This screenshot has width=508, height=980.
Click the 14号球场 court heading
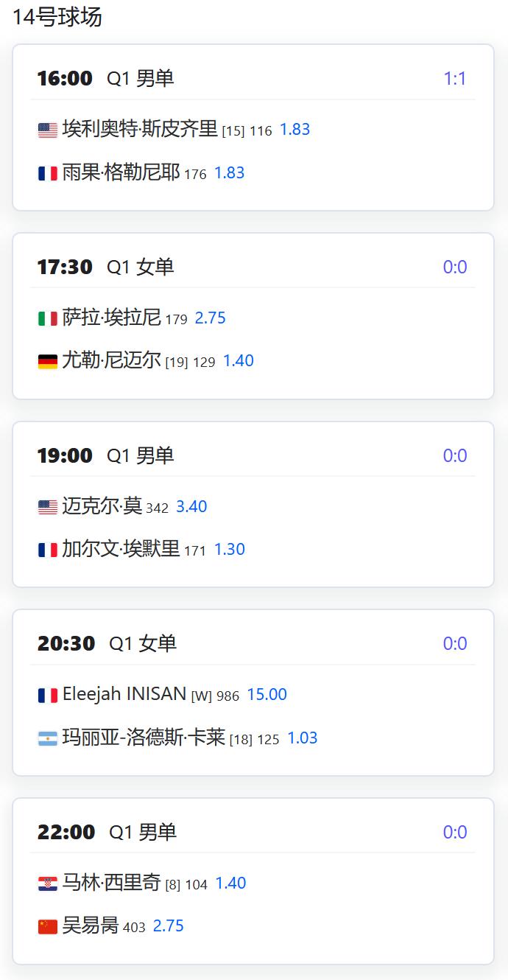point(57,17)
